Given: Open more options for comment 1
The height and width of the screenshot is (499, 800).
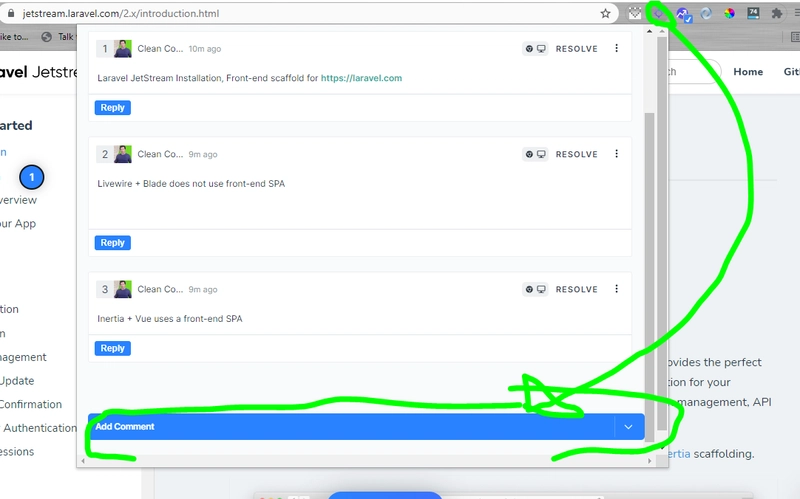Looking at the screenshot, I should 616,48.
